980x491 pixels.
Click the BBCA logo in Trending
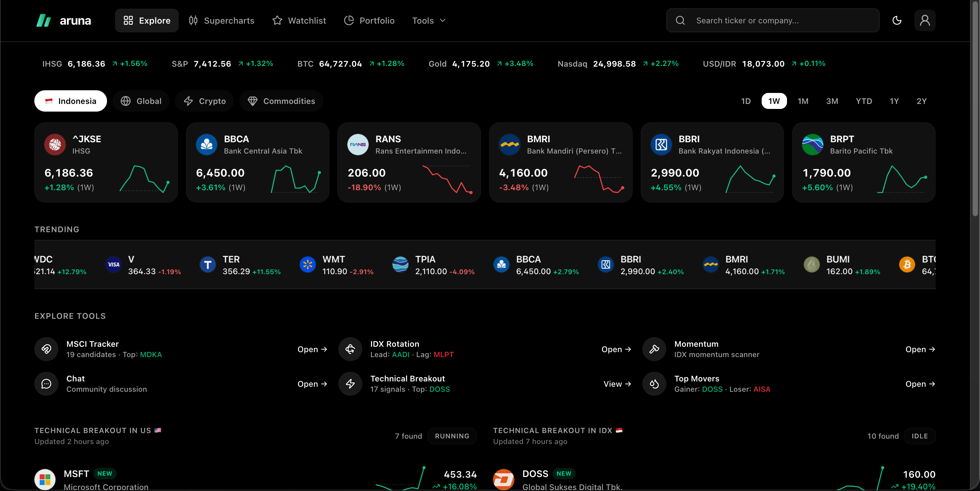pos(501,264)
